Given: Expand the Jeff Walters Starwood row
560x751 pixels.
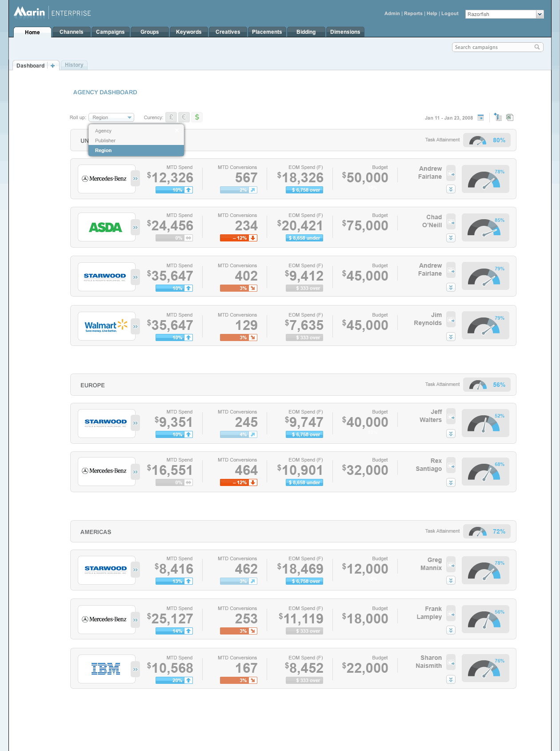Looking at the screenshot, I should [x=451, y=434].
